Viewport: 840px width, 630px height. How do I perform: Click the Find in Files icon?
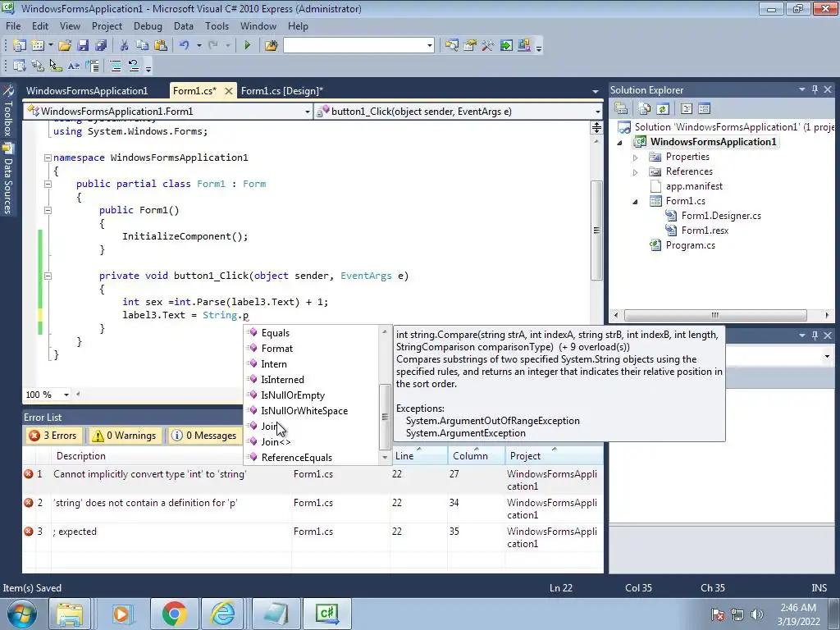coord(271,46)
